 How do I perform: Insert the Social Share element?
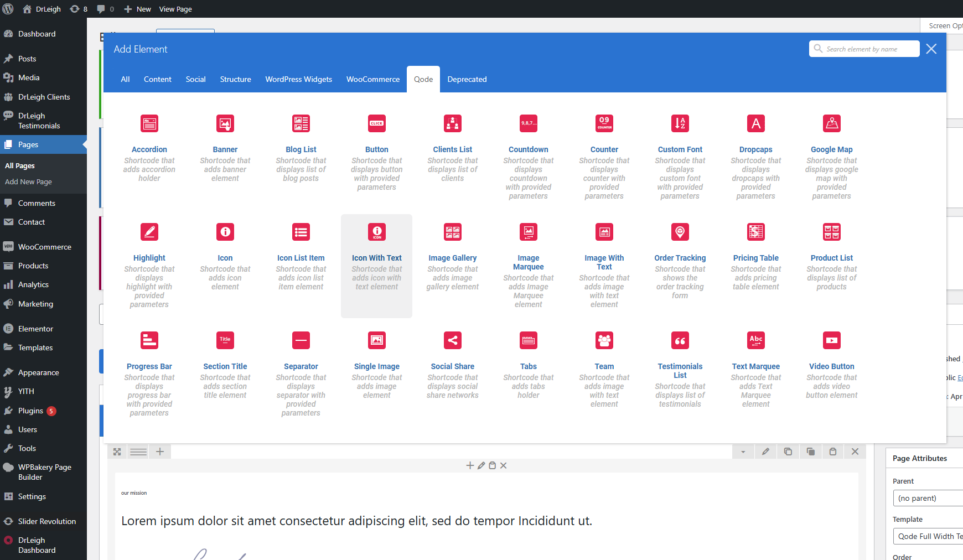tap(453, 366)
